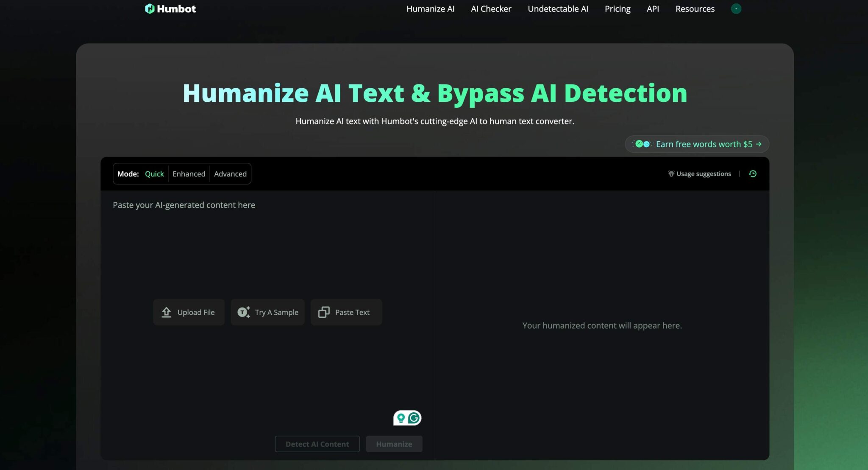Image resolution: width=868 pixels, height=470 pixels.
Task: Open the Resources menu
Action: [x=695, y=8]
